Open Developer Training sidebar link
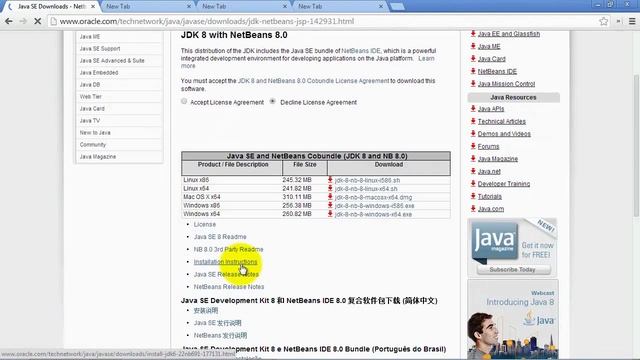640x360 pixels. [504, 184]
